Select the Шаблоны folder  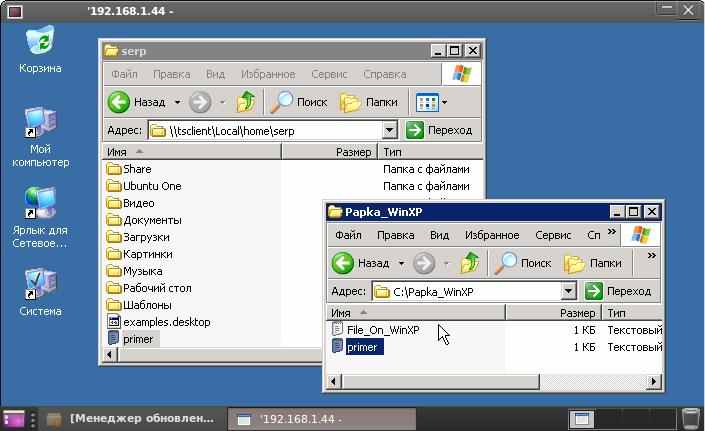click(x=139, y=305)
